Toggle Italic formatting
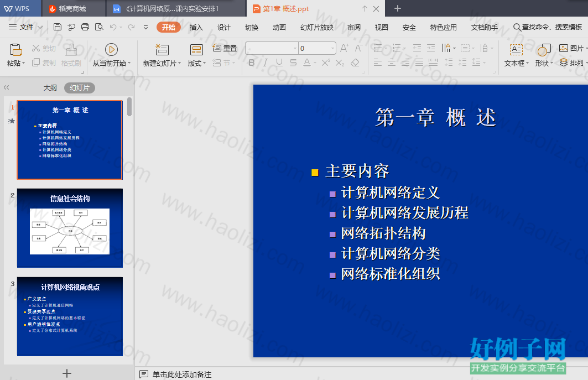This screenshot has width=588, height=380. (x=266, y=63)
